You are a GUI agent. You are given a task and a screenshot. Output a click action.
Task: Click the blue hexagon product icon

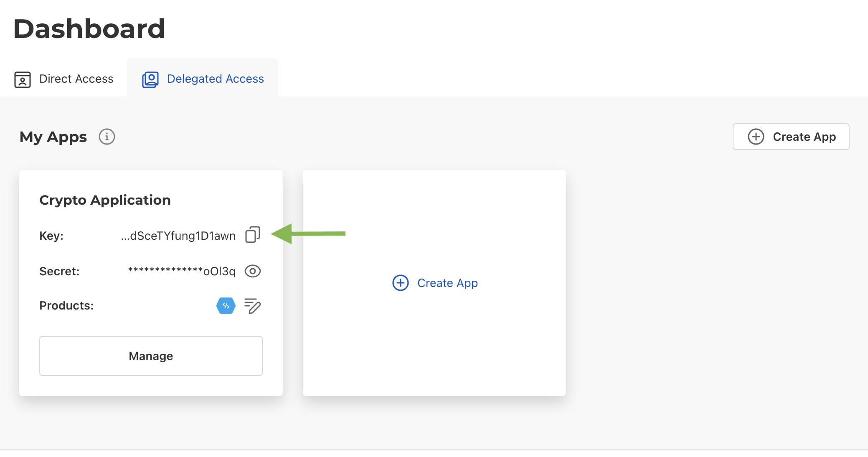[226, 306]
